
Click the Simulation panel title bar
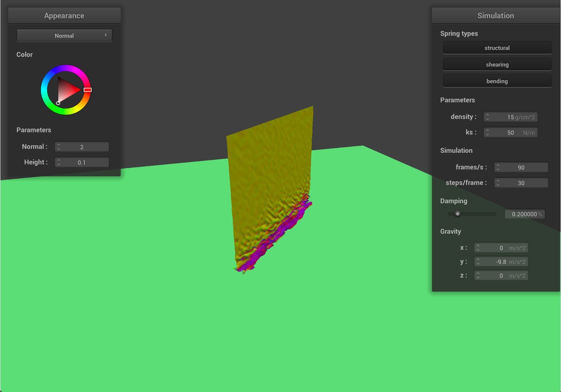tap(496, 16)
